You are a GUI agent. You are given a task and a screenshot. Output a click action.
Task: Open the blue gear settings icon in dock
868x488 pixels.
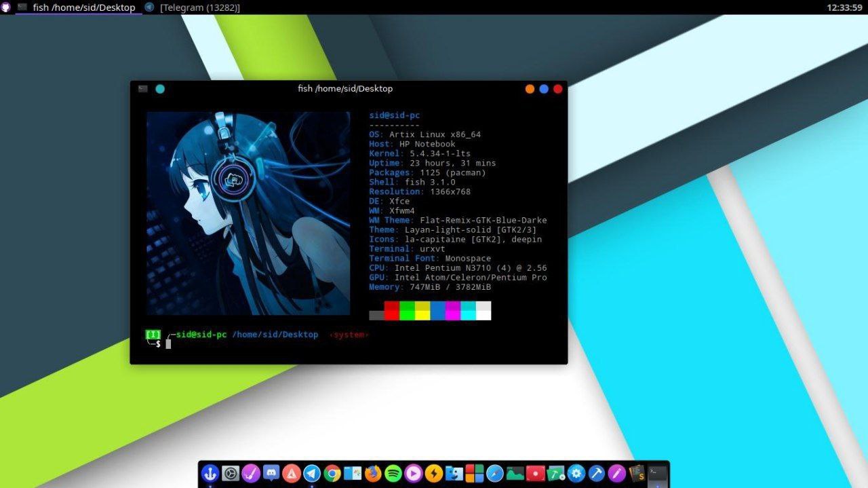pyautogui.click(x=576, y=473)
